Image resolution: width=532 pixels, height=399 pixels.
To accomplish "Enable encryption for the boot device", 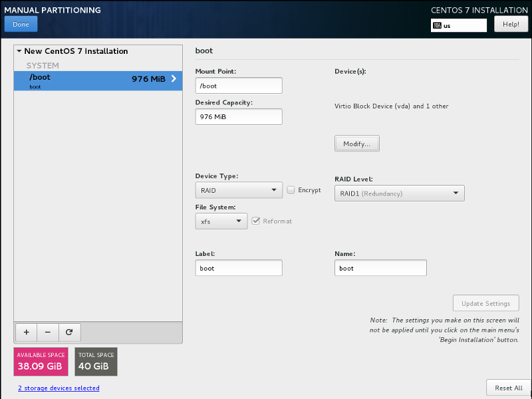I will 291,190.
